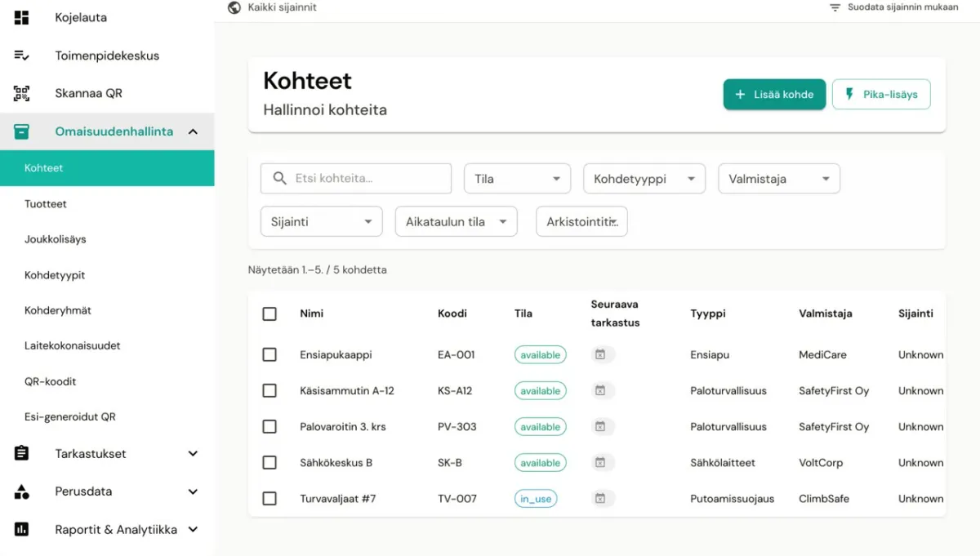
Task: Open the Valmistaja filter dropdown
Action: coord(779,179)
